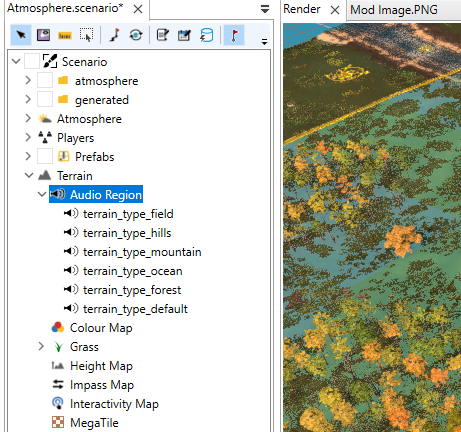Viewport: 461px width, 432px height.
Task: Open the tab list dropdown menu
Action: coord(265,9)
